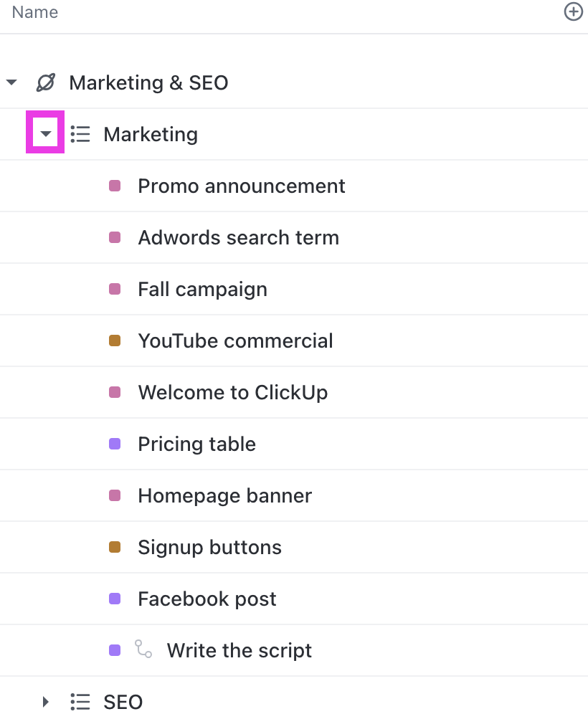Viewport: 588px width, 714px height.
Task: Click the Marketing & SEO space planet icon
Action: 45,82
